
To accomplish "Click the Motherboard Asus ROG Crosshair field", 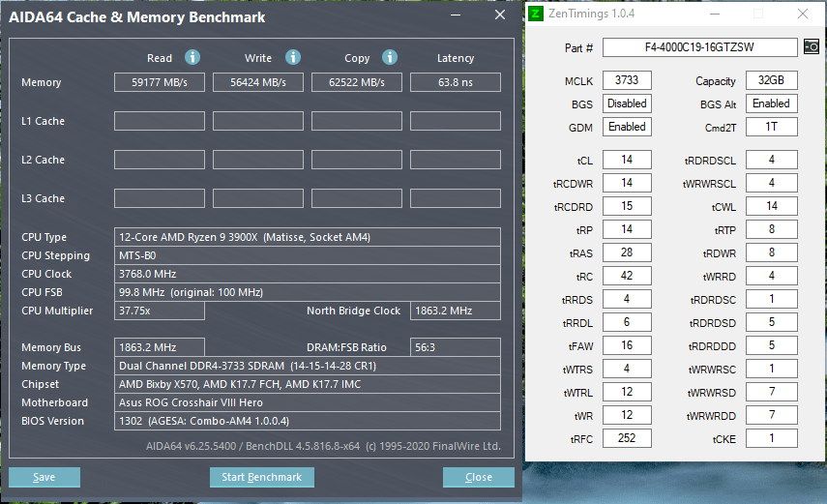I will tap(308, 402).
